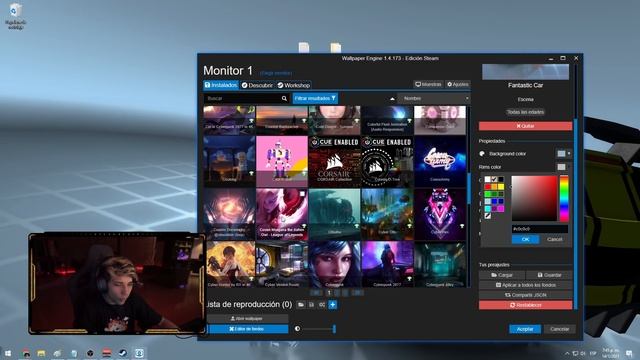Open the playlist folder icon
Image resolution: width=640 pixels, height=360 pixels.
pyautogui.click(x=301, y=304)
